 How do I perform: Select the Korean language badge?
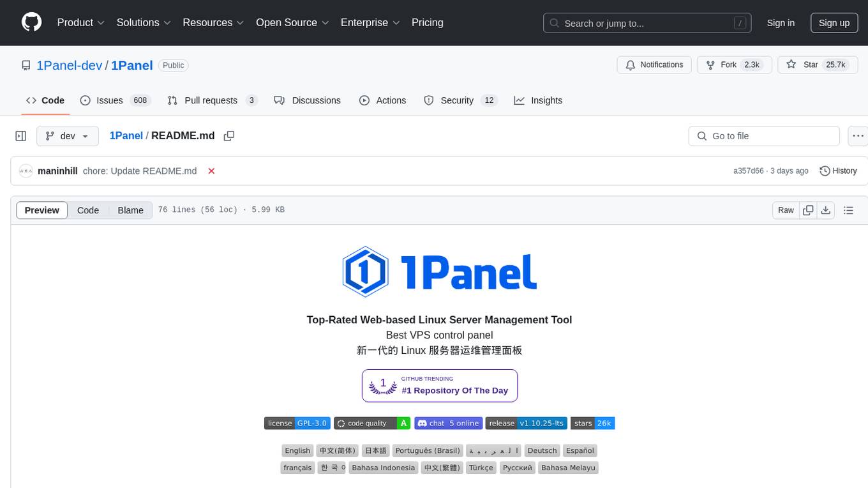[332, 468]
